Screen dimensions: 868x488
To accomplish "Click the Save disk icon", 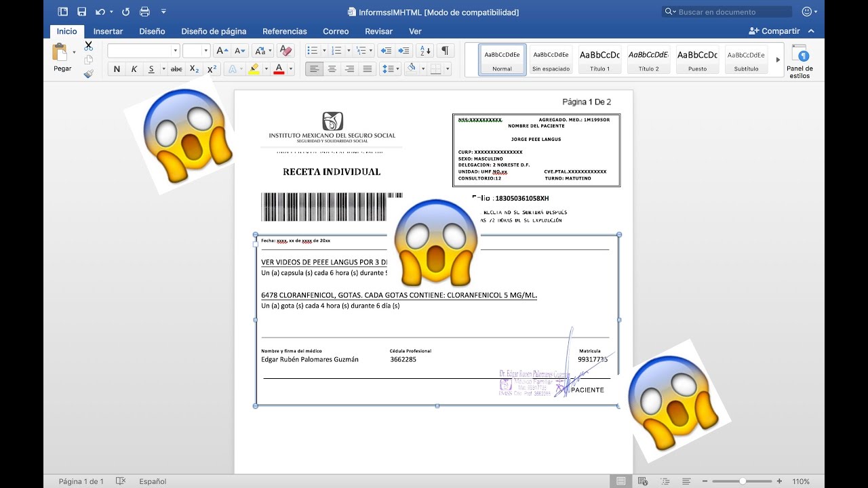I will (81, 12).
